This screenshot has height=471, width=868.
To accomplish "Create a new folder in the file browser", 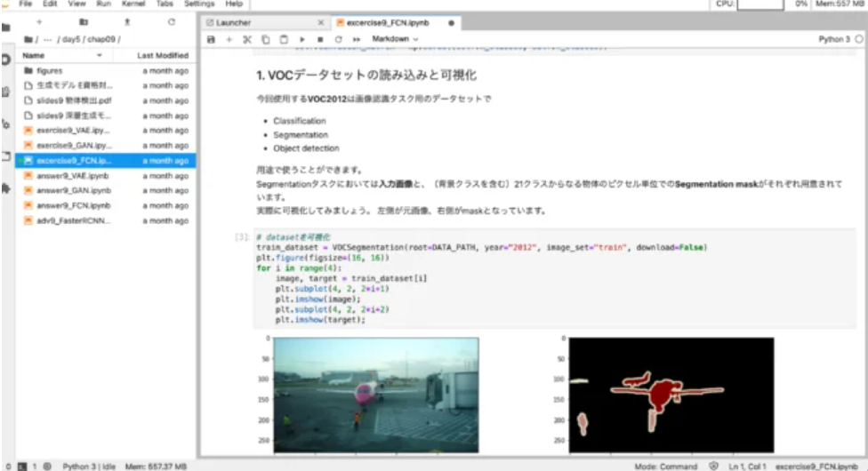I will [84, 22].
